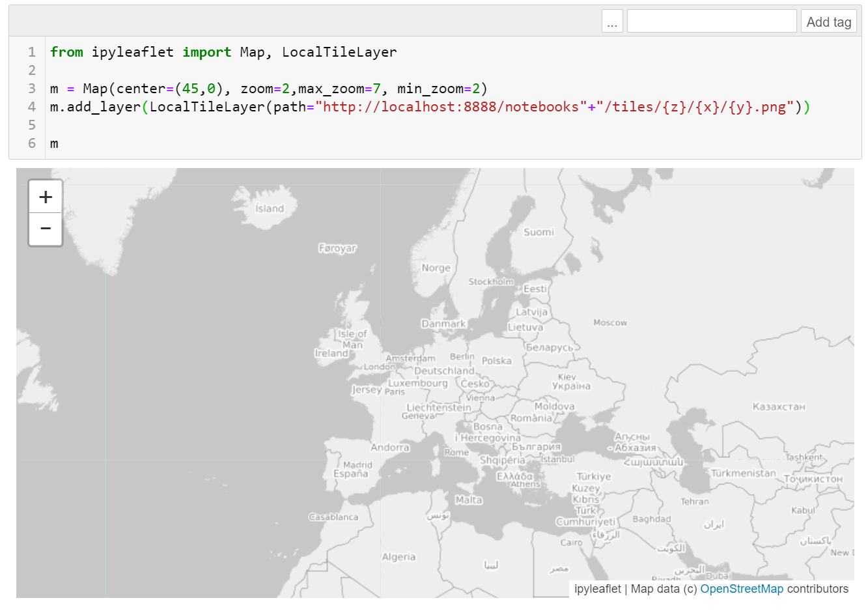Click line number 3 in the code cell

coord(31,88)
